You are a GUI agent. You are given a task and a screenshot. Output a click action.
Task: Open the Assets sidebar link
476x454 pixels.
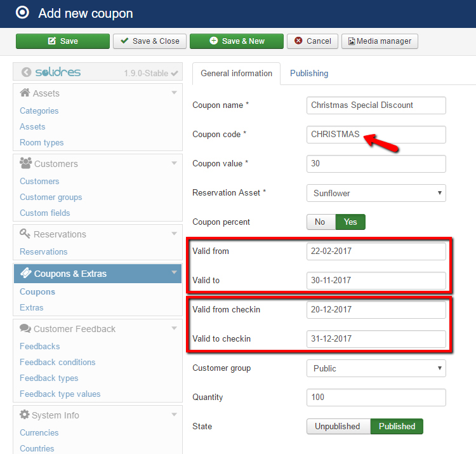32,126
